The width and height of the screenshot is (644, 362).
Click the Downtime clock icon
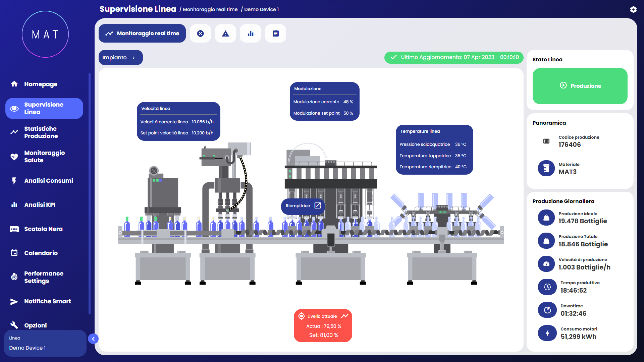pos(547,310)
